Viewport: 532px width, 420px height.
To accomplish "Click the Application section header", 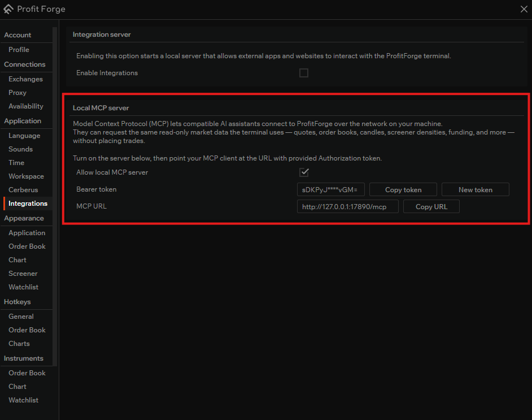I will [x=23, y=121].
